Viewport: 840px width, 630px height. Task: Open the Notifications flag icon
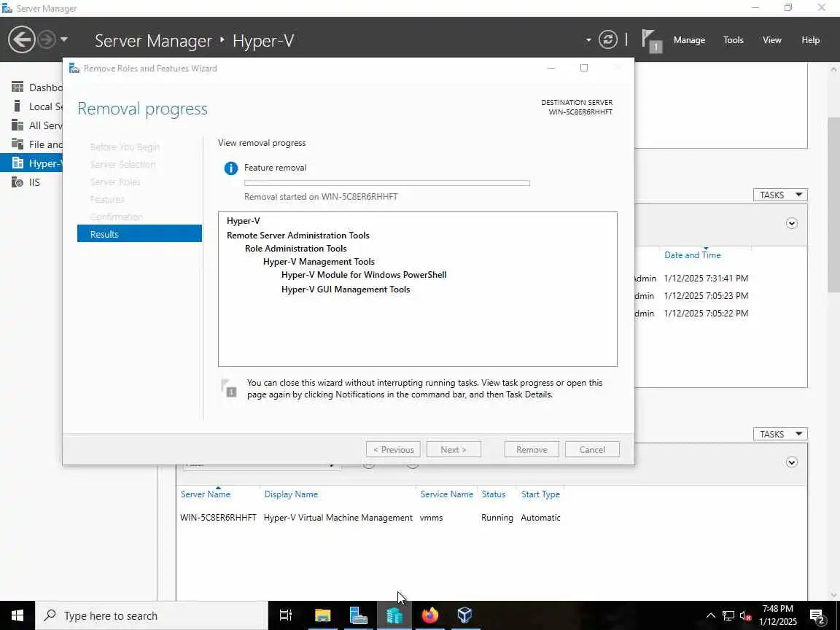(x=651, y=41)
